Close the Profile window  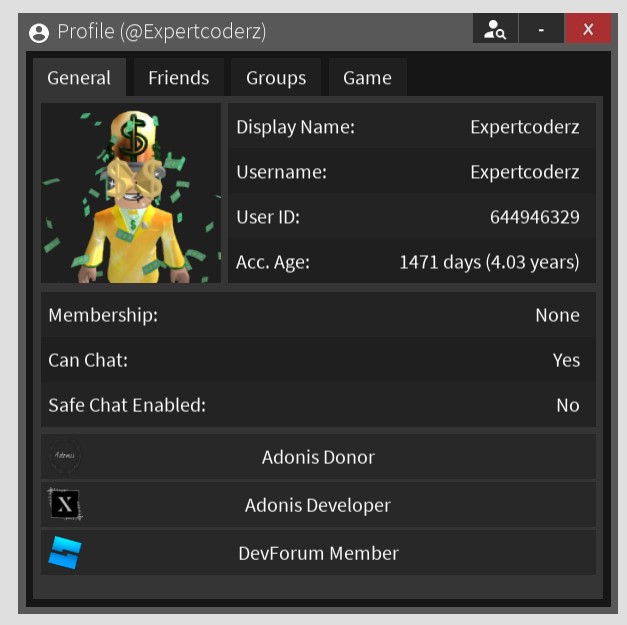[588, 29]
